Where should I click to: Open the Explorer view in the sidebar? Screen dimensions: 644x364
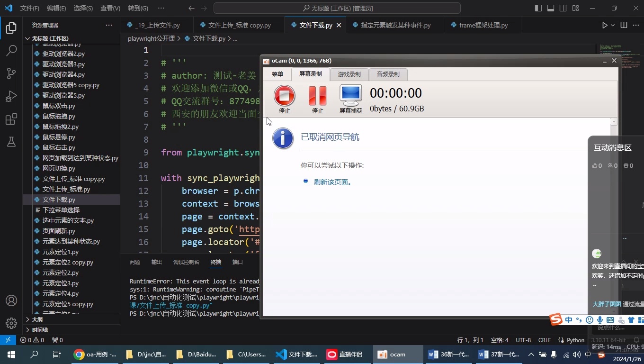point(10,27)
